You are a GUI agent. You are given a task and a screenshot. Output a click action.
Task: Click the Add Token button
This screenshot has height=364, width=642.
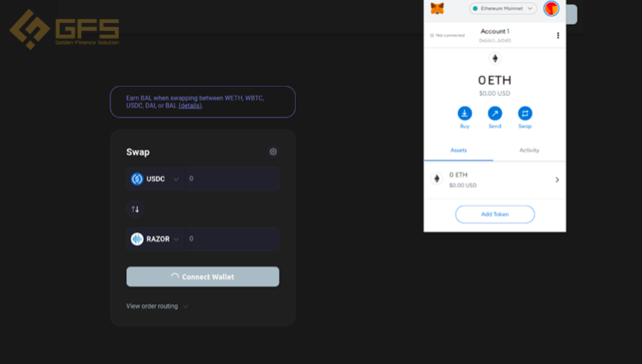coord(495,214)
